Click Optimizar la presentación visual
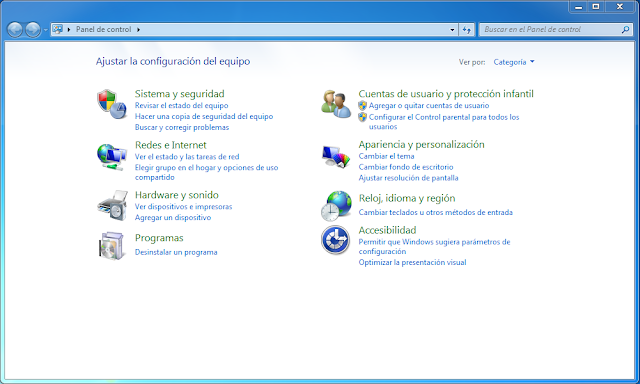 point(412,262)
